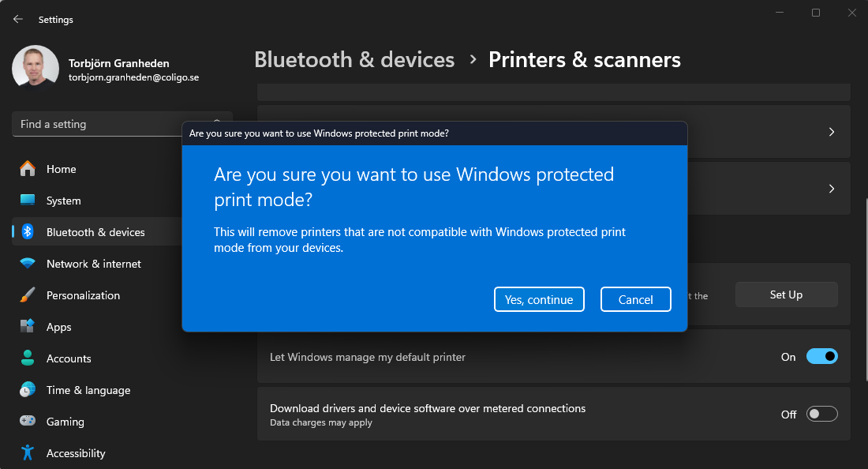Toggle Download drivers over metered connections
868x469 pixels.
pos(822,415)
